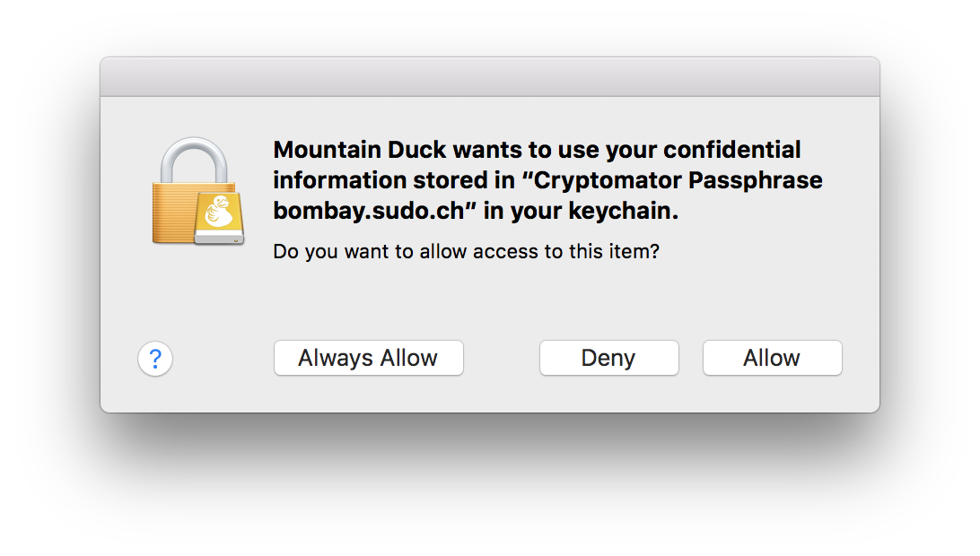Click the gray base of the drive badge
980x556 pixels.
tap(219, 239)
